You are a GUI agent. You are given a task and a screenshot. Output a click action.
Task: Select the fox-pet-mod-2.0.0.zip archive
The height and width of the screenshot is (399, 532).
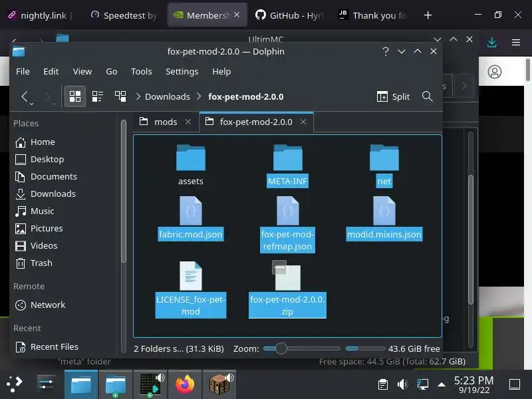(288, 289)
